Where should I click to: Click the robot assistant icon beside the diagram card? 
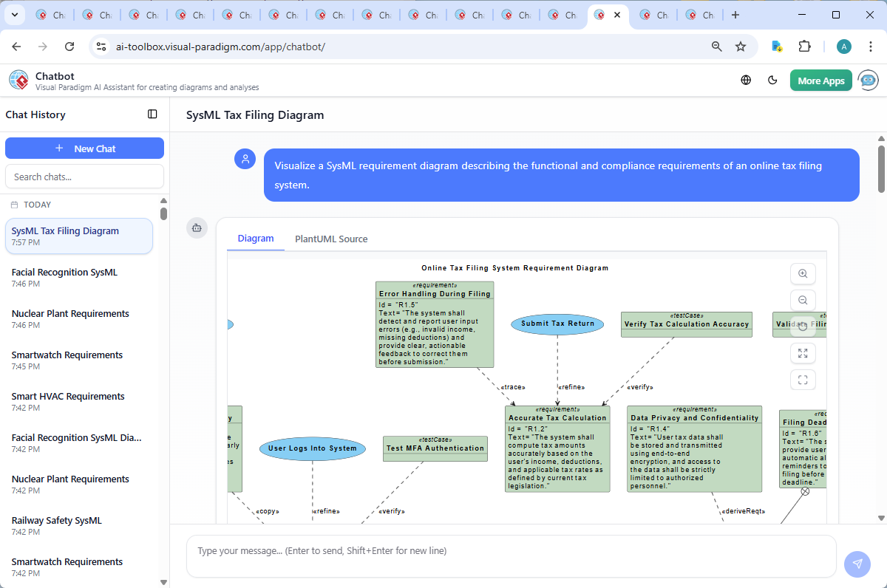tap(197, 228)
